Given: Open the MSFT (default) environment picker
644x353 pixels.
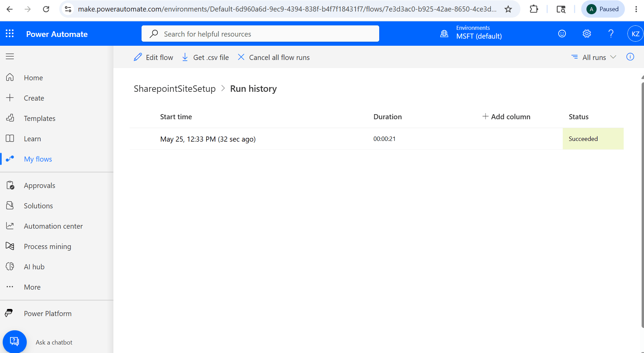Looking at the screenshot, I should [479, 36].
